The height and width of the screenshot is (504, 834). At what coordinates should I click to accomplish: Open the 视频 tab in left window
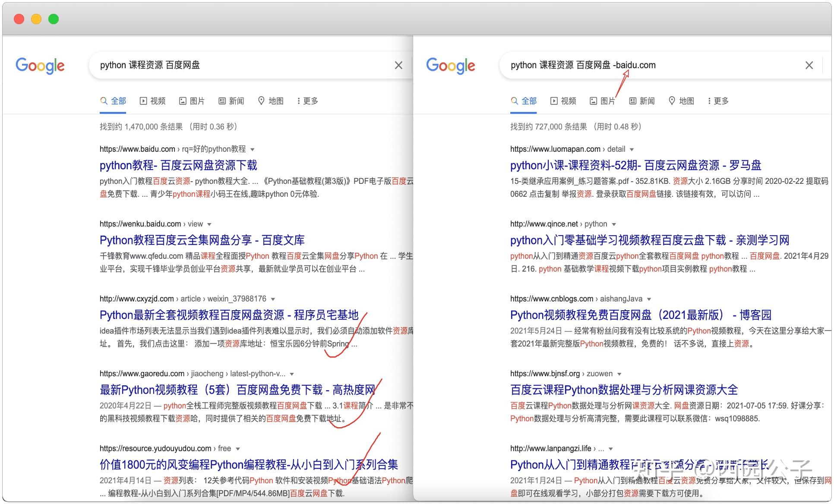[x=153, y=101]
